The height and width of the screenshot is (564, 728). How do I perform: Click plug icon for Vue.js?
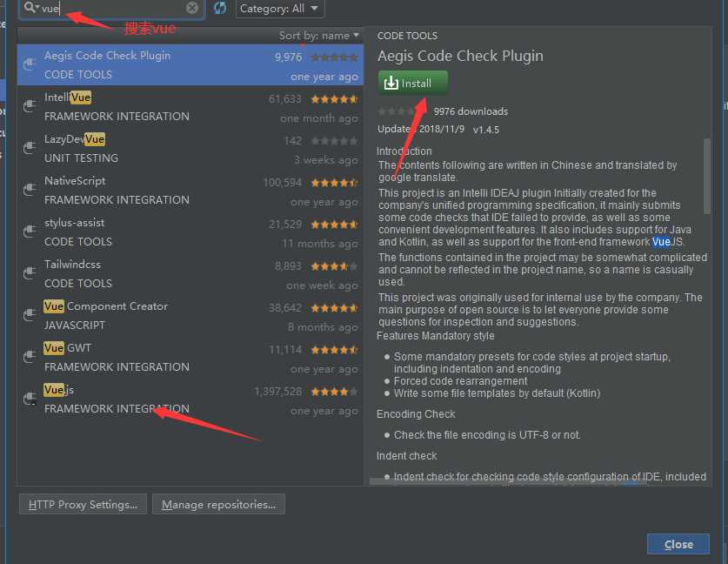pos(30,399)
